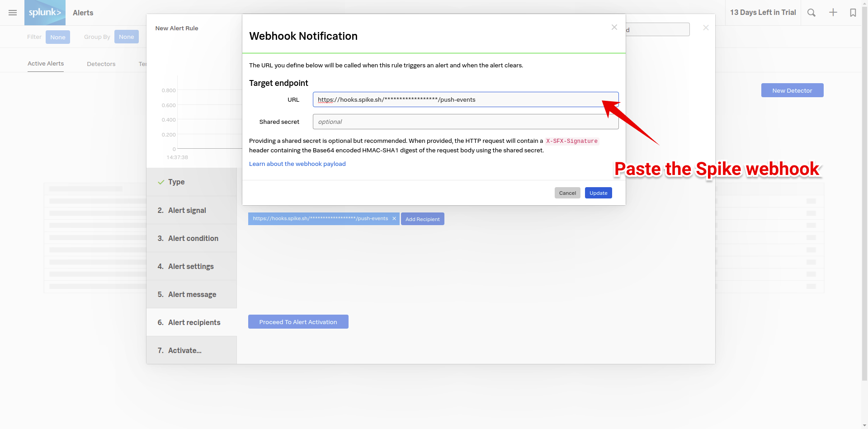This screenshot has width=868, height=429.
Task: Click the webhook URL input field
Action: coord(465,99)
